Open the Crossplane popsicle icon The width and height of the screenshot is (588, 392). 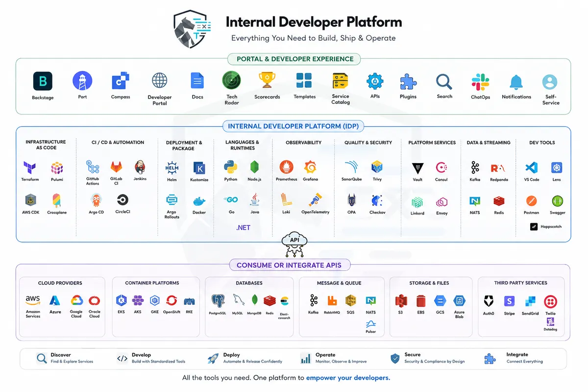57,200
